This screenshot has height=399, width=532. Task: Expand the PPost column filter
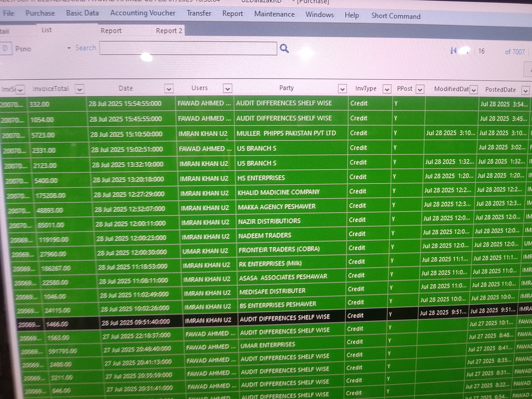coord(420,90)
